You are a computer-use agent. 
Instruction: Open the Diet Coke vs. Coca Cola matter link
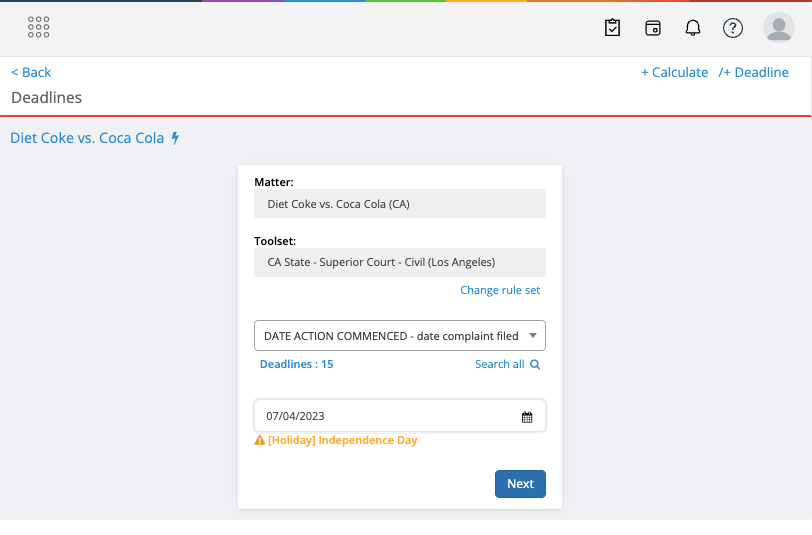(87, 138)
